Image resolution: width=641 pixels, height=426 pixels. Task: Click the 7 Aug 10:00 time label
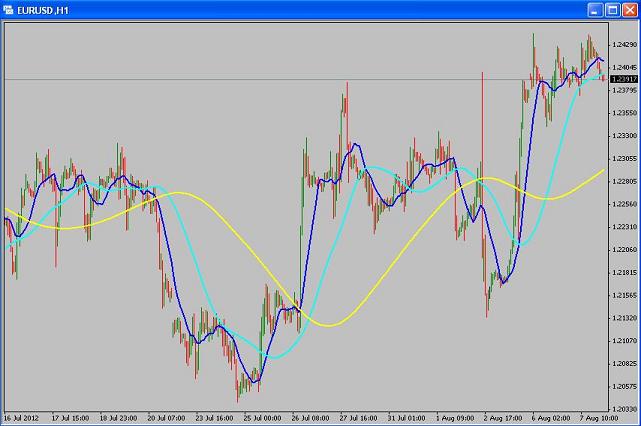pyautogui.click(x=599, y=418)
